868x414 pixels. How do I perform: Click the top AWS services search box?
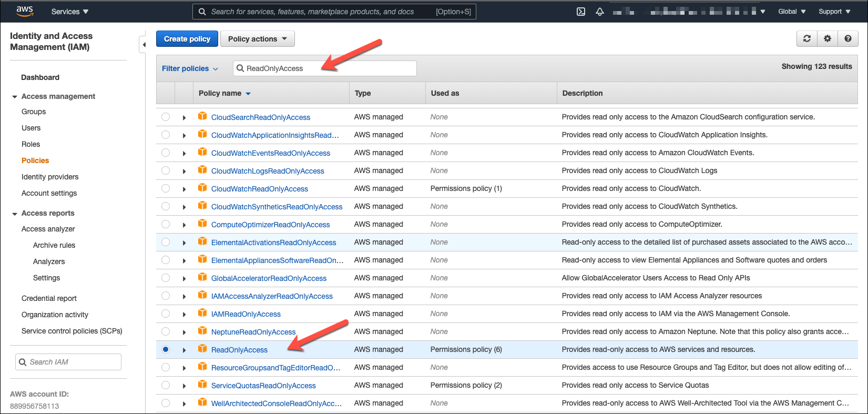[x=334, y=12]
